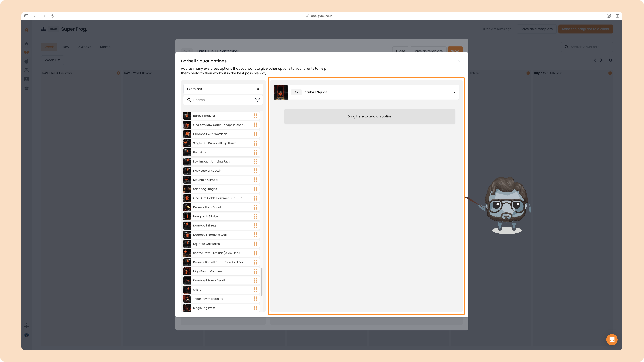Viewport: 644px width, 362px height.
Task: Expand the Barbell Squat chevron
Action: coord(454,92)
